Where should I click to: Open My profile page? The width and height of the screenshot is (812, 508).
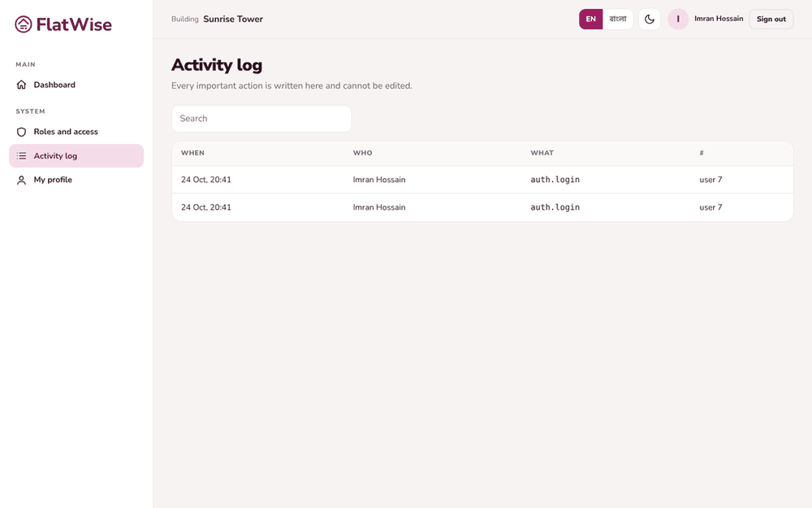(76, 180)
